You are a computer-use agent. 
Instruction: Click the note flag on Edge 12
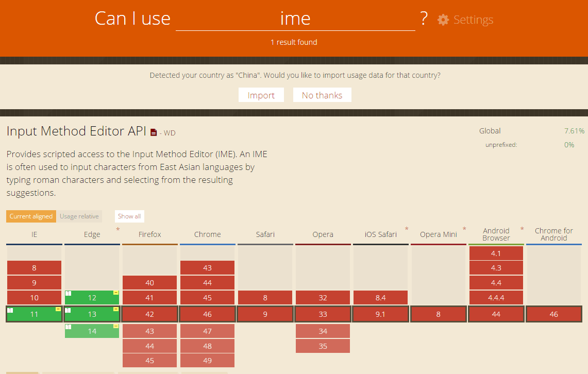pos(68,293)
